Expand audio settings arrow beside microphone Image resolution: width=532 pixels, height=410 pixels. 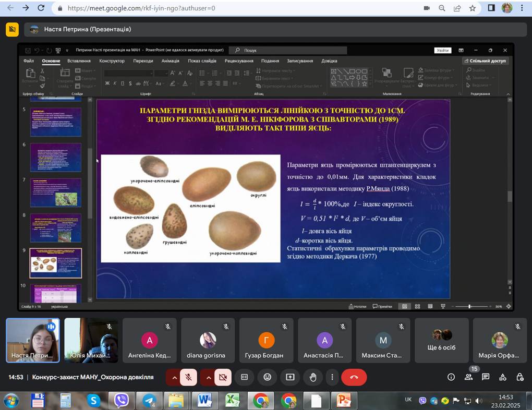tap(173, 377)
